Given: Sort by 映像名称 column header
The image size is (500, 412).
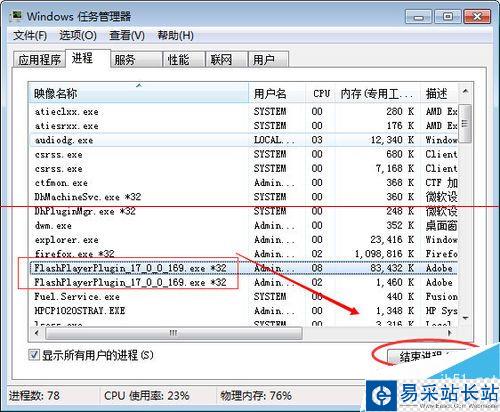Looking at the screenshot, I should point(138,93).
